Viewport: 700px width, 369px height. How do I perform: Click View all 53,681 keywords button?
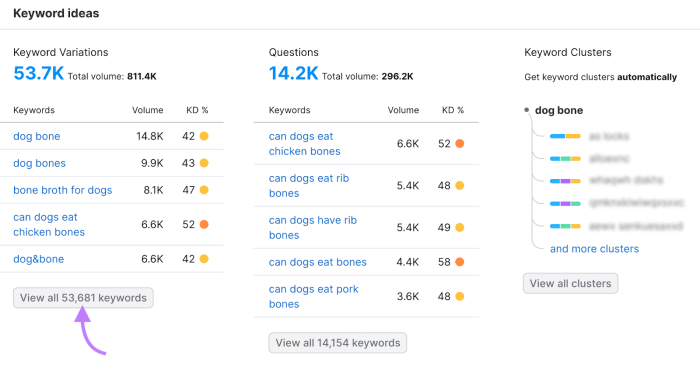[x=83, y=298]
